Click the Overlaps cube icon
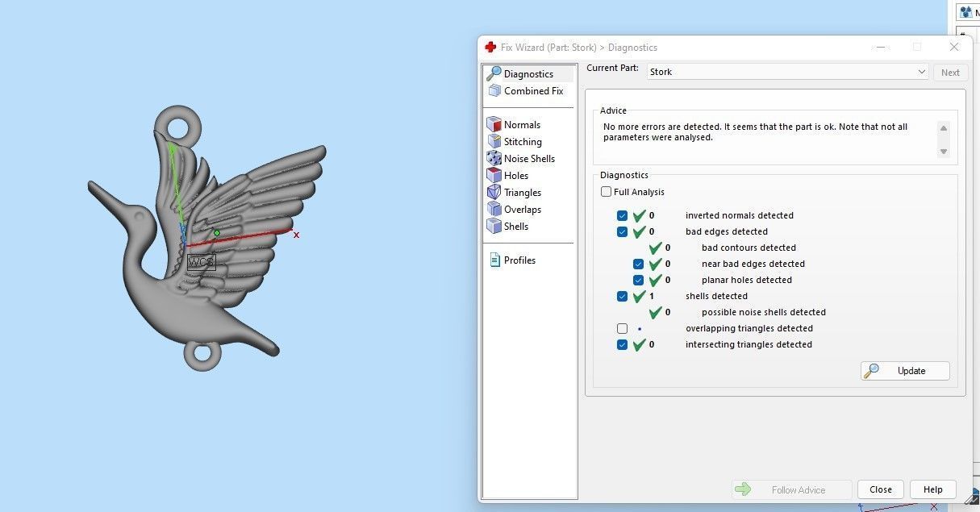This screenshot has height=512, width=980. (x=494, y=210)
